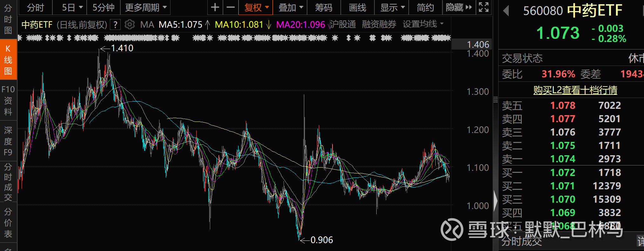Click 买二 volume 12379
The height and width of the screenshot is (251, 644).
coord(607,186)
